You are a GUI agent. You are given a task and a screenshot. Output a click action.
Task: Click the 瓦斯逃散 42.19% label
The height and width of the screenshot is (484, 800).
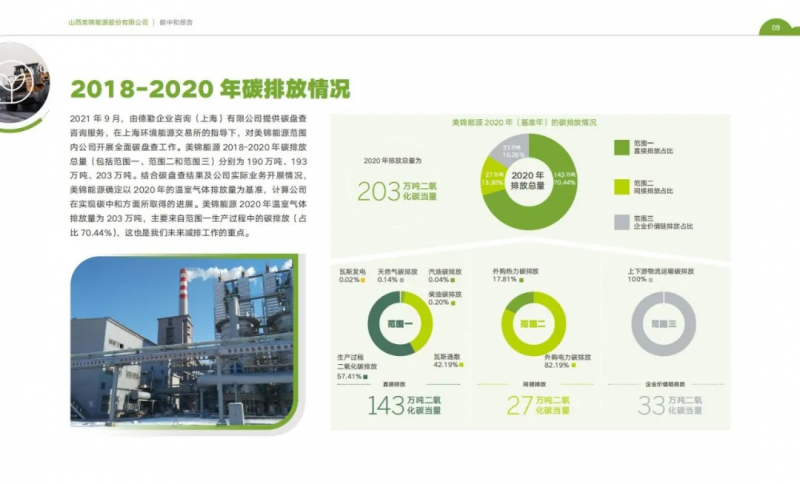[448, 361]
